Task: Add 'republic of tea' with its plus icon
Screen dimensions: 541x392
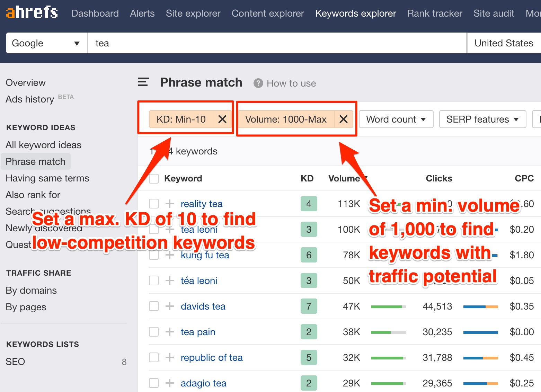Action: 169,357
